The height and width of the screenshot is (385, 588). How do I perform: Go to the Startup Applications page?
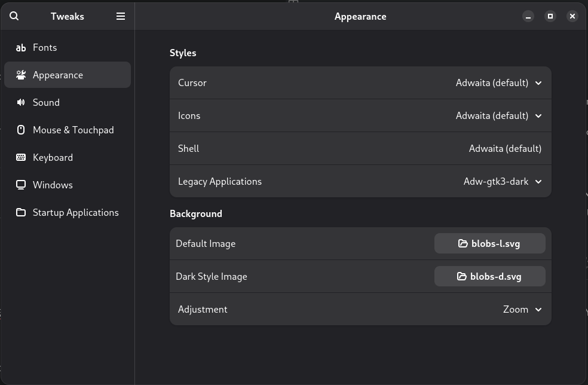pos(75,213)
